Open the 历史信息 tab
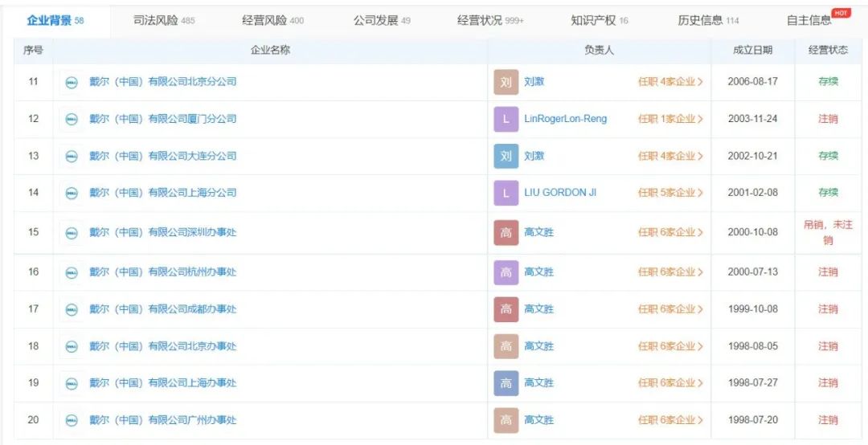The height and width of the screenshot is (445, 868). click(708, 21)
